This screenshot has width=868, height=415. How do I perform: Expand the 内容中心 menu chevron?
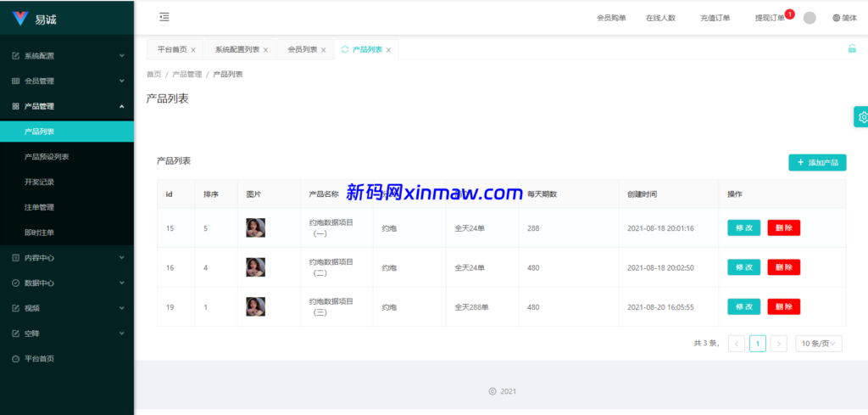tap(122, 258)
